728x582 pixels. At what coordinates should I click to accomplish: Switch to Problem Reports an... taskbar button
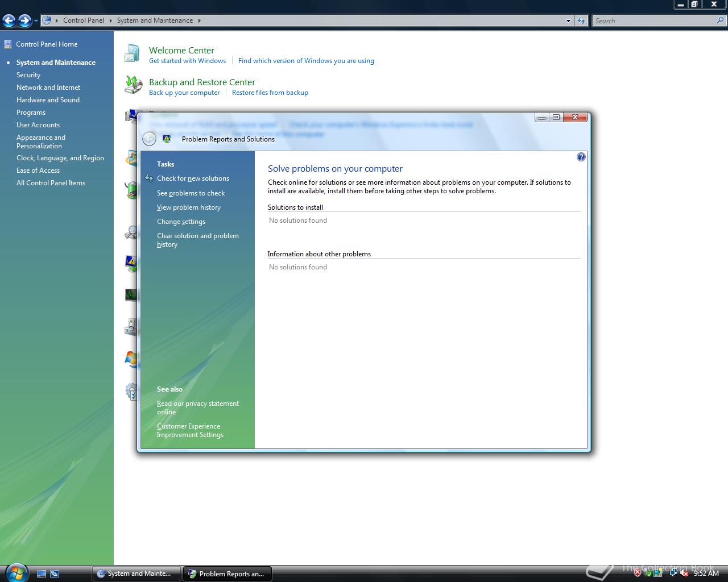(227, 573)
